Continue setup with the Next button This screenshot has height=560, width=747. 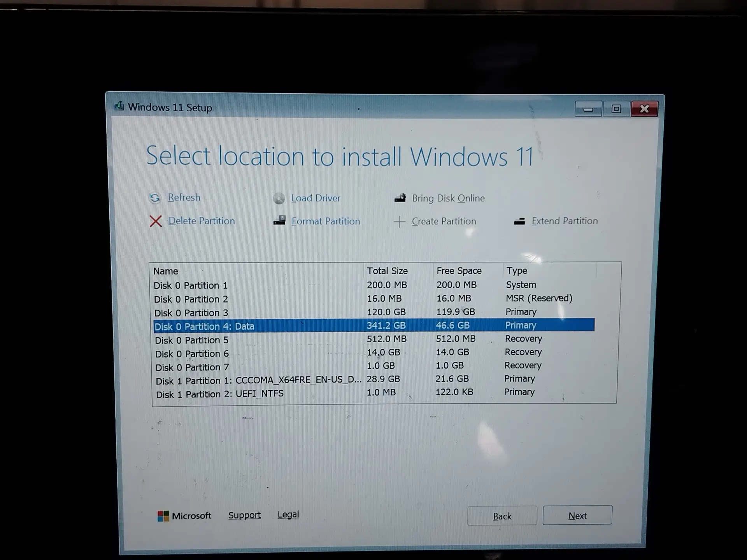pos(577,515)
